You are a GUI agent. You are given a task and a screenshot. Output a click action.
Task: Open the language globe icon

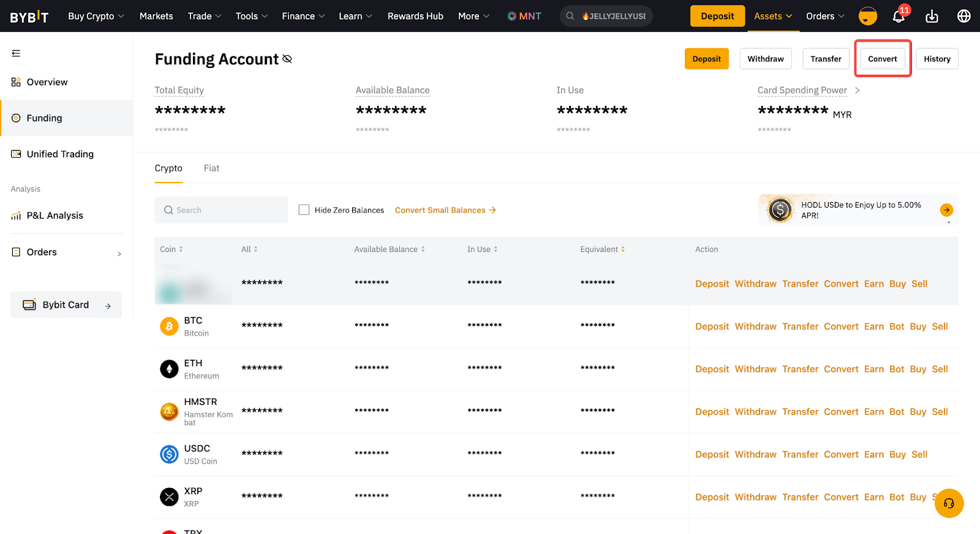963,17
